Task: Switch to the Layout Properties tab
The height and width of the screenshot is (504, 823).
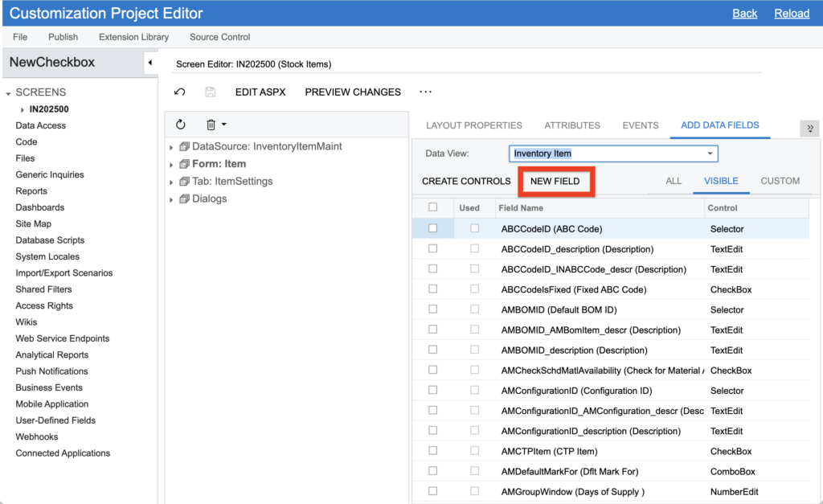Action: click(474, 125)
